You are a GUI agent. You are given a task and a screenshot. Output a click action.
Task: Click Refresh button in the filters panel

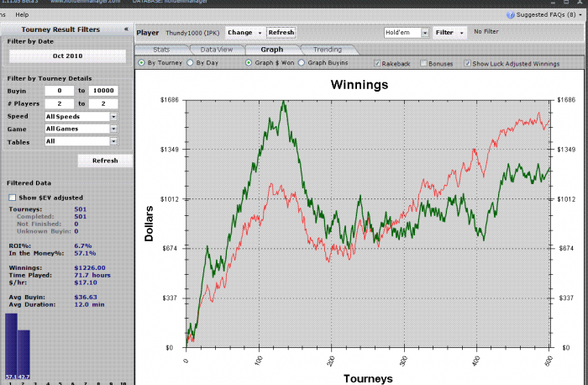point(105,161)
